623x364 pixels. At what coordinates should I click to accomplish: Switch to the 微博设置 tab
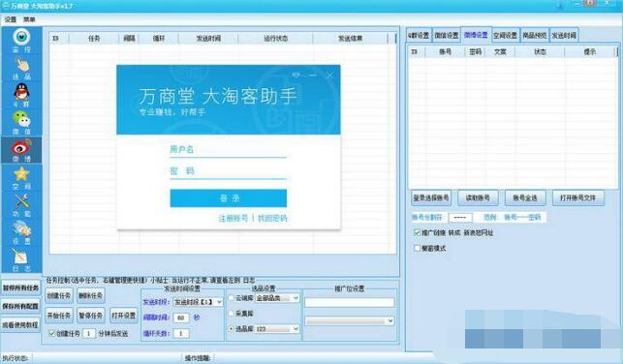click(x=476, y=35)
